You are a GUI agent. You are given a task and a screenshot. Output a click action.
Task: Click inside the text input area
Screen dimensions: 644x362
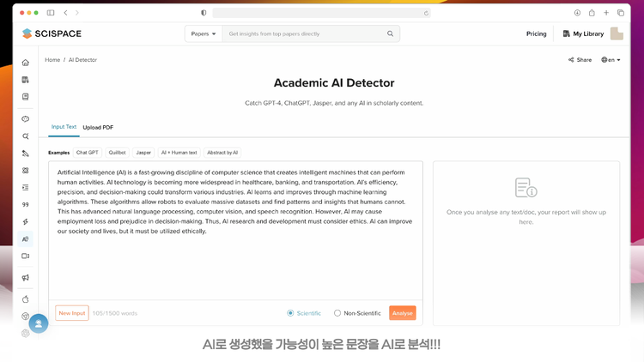(236, 230)
